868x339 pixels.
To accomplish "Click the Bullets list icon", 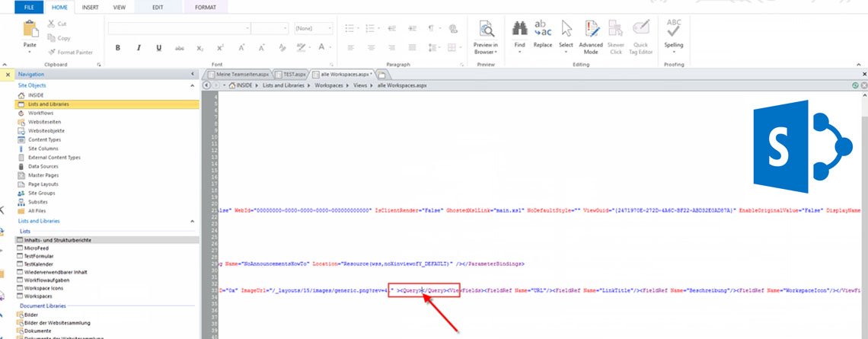I will tap(349, 28).
